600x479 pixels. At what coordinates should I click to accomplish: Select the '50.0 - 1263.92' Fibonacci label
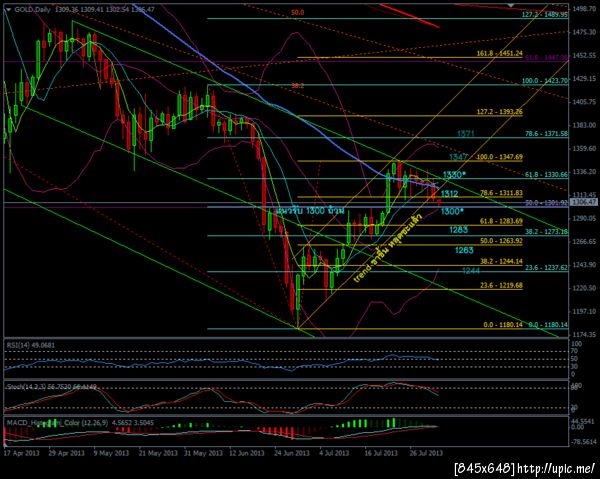click(x=501, y=241)
